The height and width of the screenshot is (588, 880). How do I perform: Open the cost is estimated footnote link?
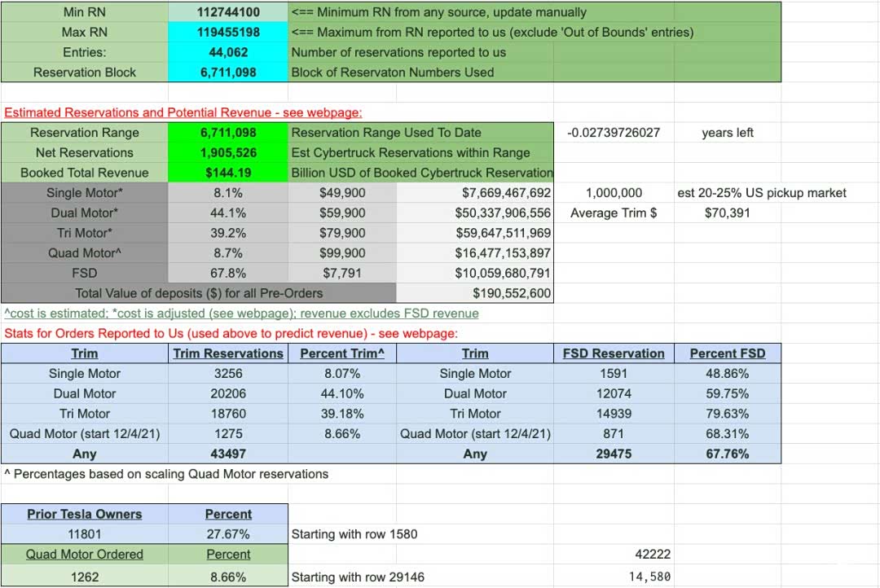pyautogui.click(x=241, y=313)
